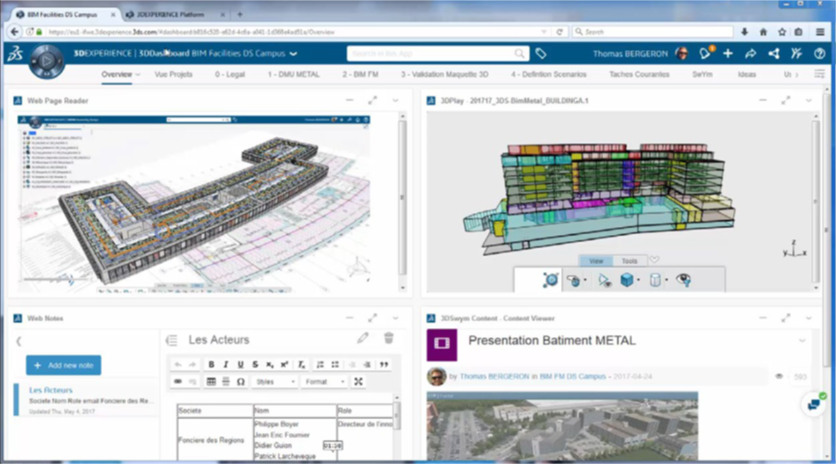The height and width of the screenshot is (464, 836).
Task: Toggle bold formatting
Action: (211, 364)
